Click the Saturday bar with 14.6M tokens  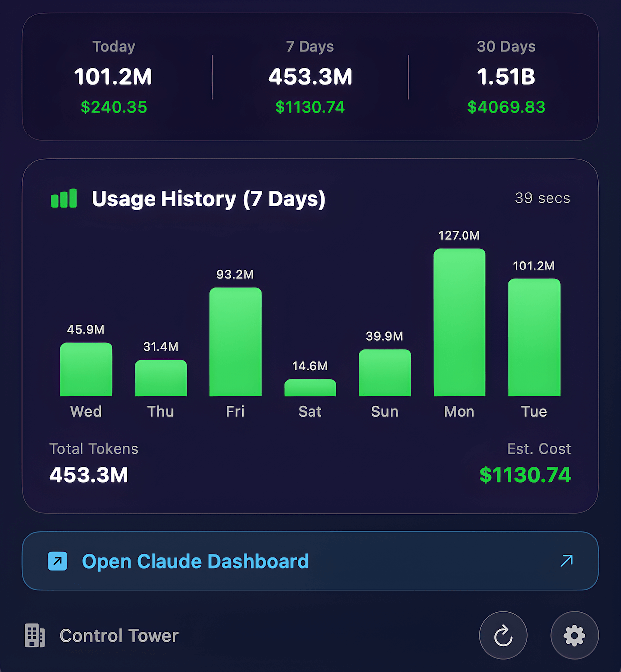click(310, 389)
